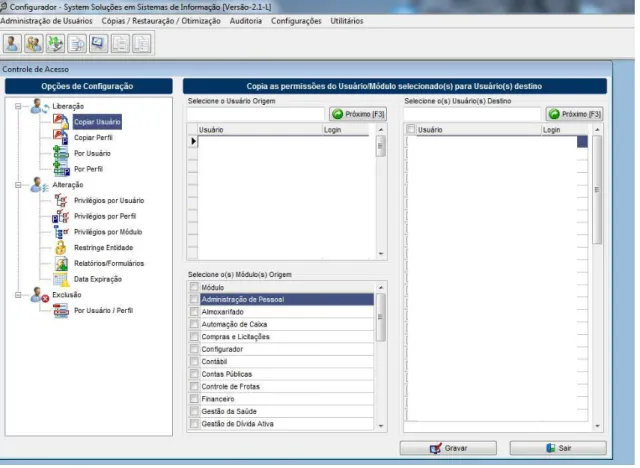Screen dimensions: 640x468
Task: Check the Compras e Licitações checkbox
Action: (194, 337)
